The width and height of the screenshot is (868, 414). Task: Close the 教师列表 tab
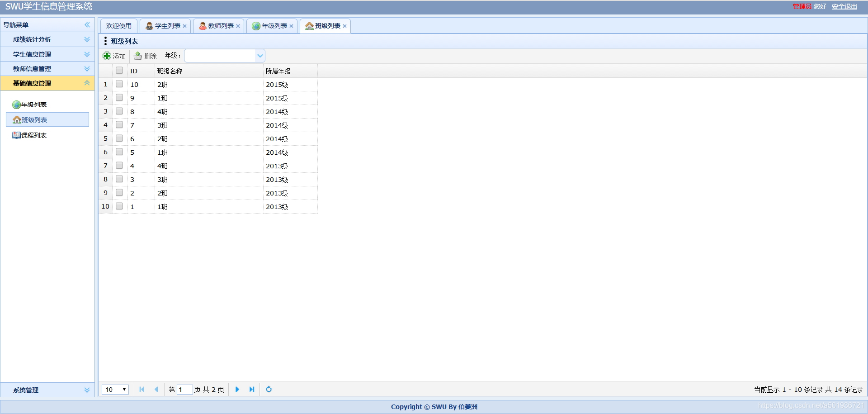238,26
